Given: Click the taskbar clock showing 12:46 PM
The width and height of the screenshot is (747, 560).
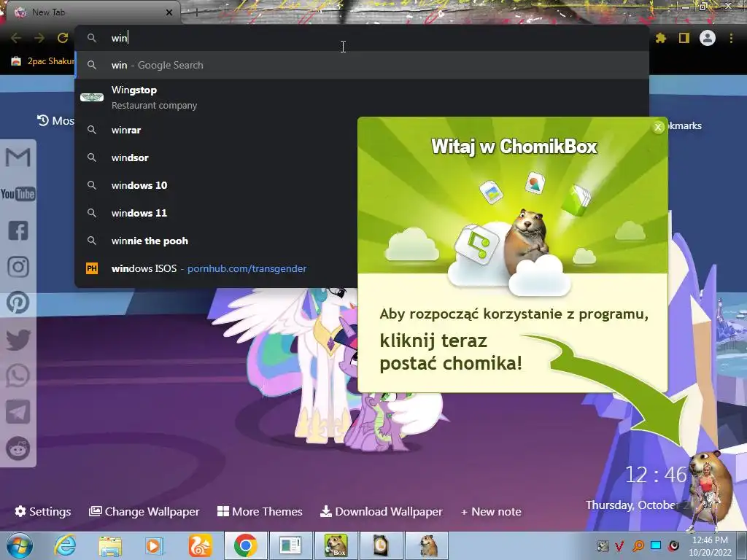Looking at the screenshot, I should coord(710,546).
